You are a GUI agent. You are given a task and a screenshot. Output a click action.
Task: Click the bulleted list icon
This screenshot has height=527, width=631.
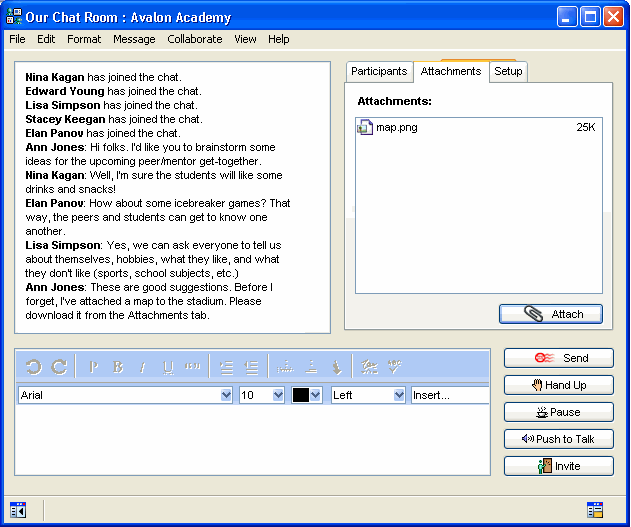coord(251,367)
